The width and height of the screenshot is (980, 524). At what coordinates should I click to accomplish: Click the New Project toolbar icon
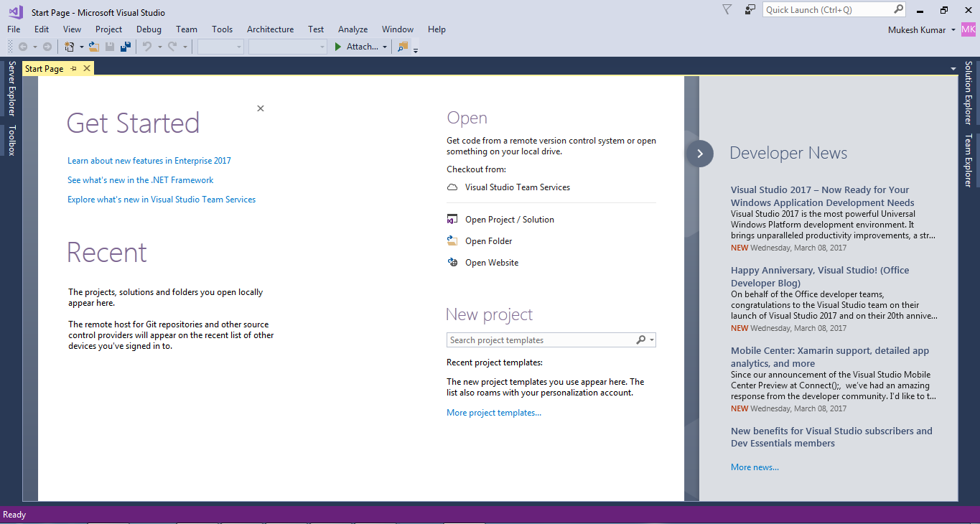pos(70,47)
